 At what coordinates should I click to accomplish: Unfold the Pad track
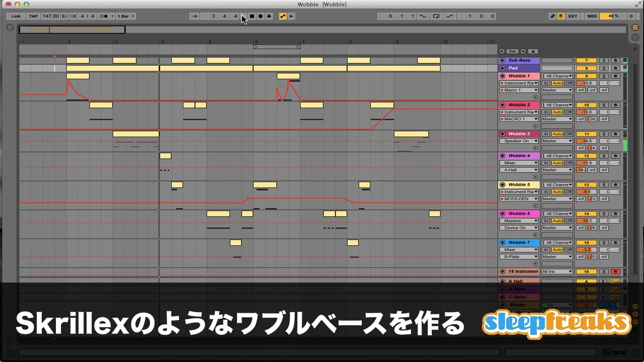(502, 68)
